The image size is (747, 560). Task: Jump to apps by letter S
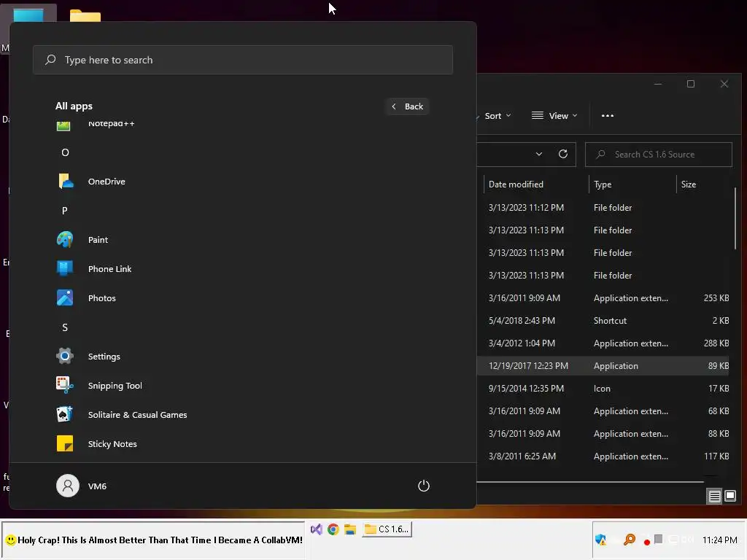(x=65, y=327)
